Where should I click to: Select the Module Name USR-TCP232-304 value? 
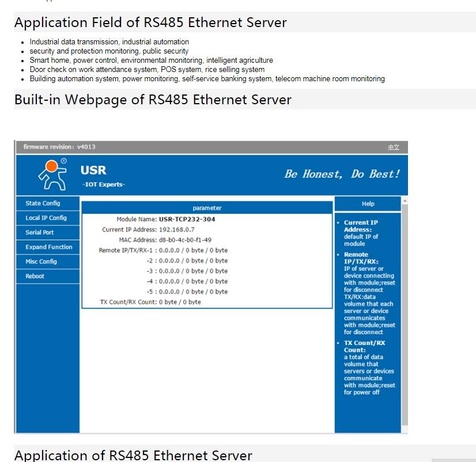pos(190,219)
